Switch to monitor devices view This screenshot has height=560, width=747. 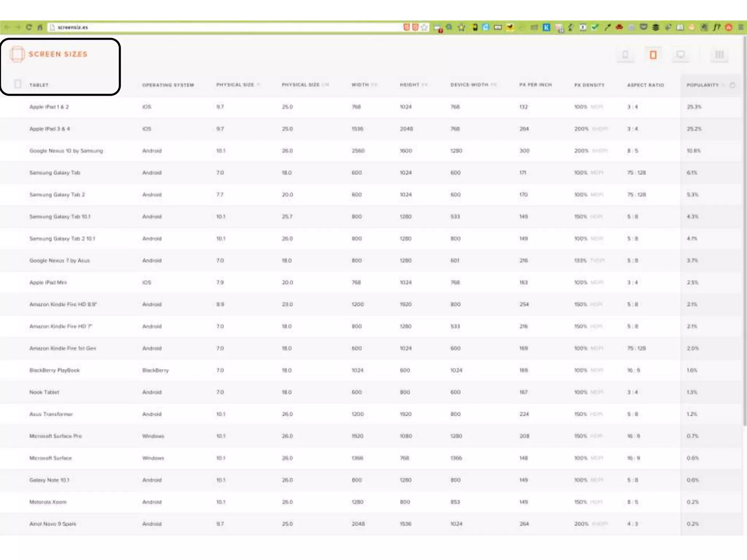(680, 55)
